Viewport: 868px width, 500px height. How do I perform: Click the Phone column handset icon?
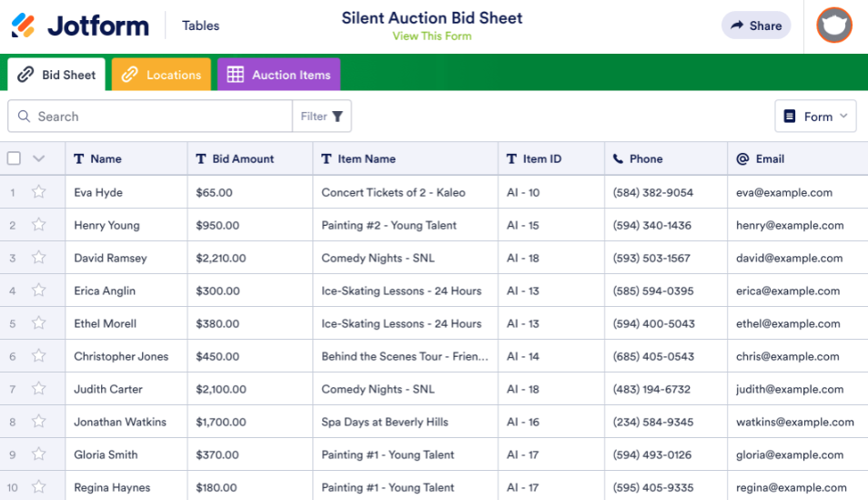coord(618,158)
